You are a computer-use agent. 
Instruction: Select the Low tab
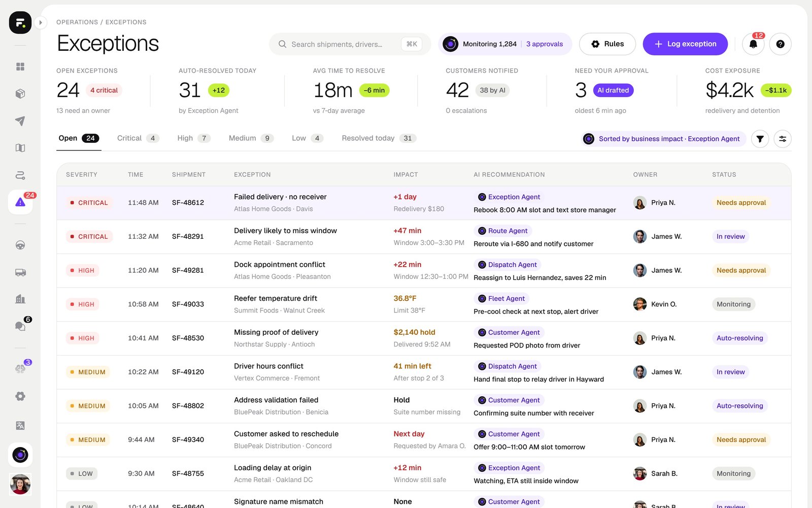click(308, 138)
